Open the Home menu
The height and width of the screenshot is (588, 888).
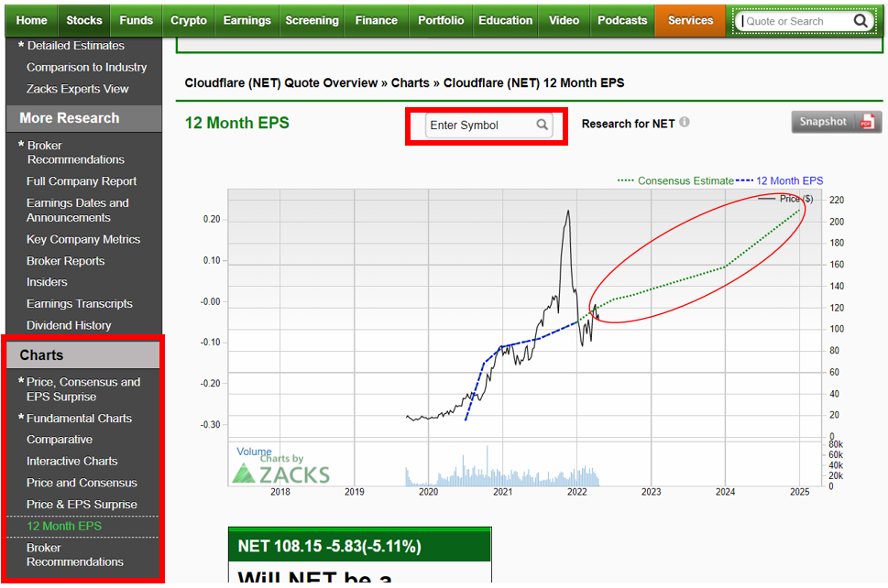click(32, 20)
